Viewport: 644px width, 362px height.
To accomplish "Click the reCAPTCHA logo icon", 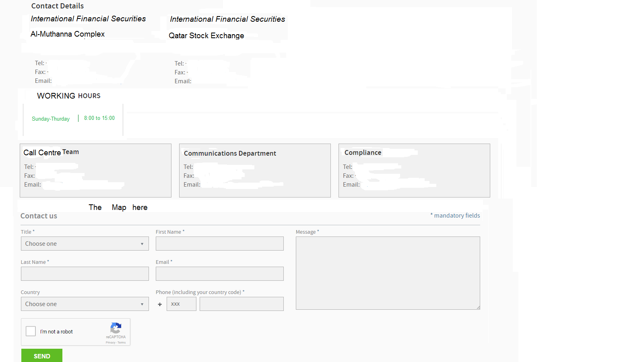I will (116, 328).
